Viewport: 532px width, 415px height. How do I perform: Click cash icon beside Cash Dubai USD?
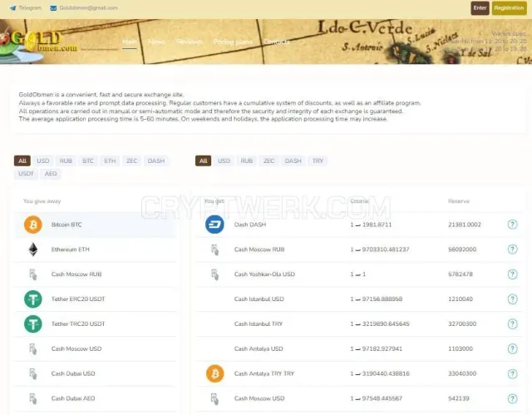[33, 373]
